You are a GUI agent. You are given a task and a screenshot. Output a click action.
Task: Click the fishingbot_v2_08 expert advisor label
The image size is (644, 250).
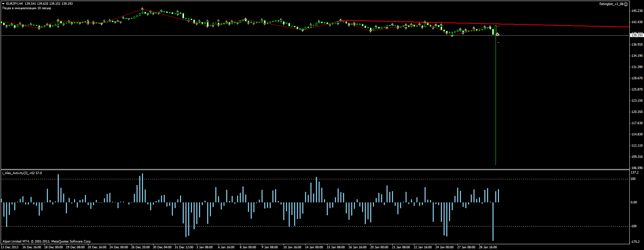point(611,4)
